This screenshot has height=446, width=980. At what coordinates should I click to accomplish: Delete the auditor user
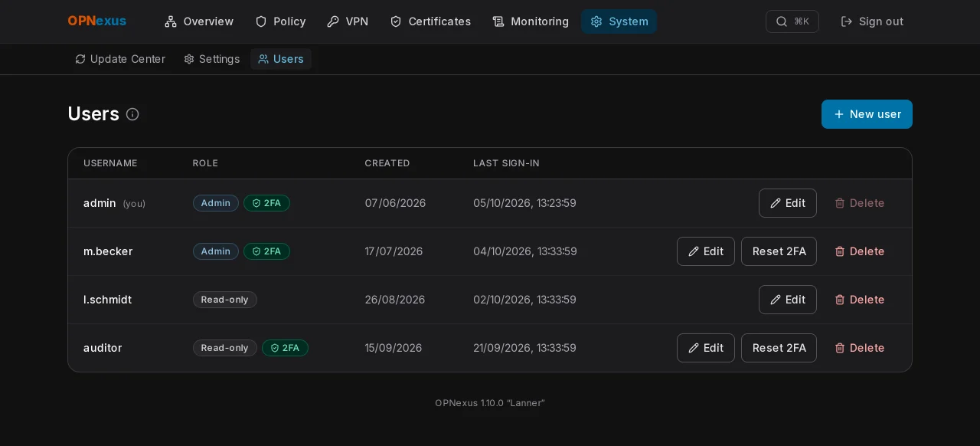point(860,348)
